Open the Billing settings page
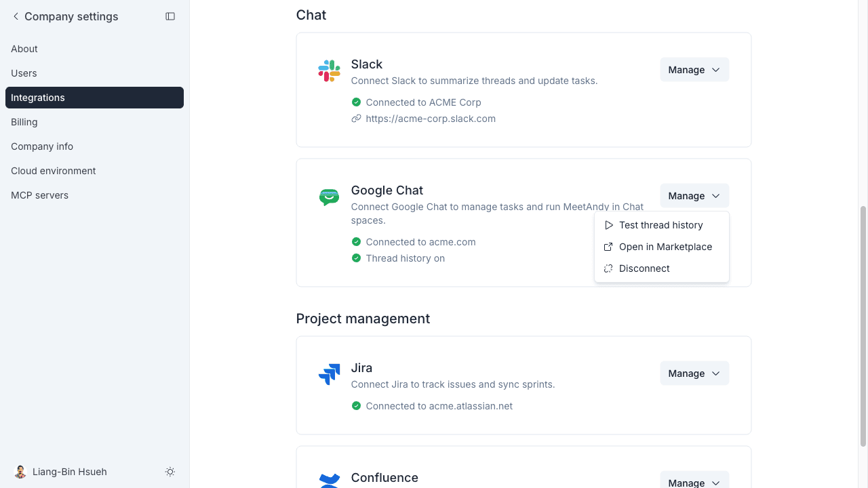This screenshot has height=488, width=868. [x=94, y=122]
